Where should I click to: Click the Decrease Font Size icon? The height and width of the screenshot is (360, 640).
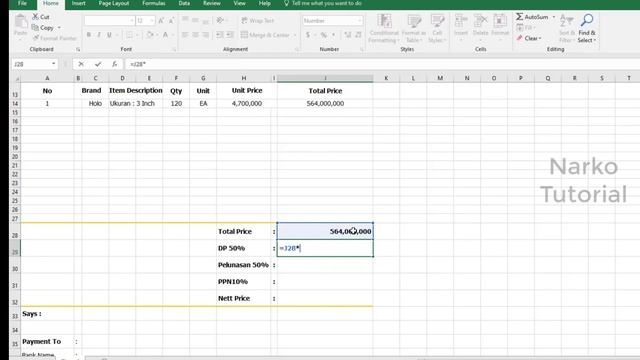[x=171, y=20]
